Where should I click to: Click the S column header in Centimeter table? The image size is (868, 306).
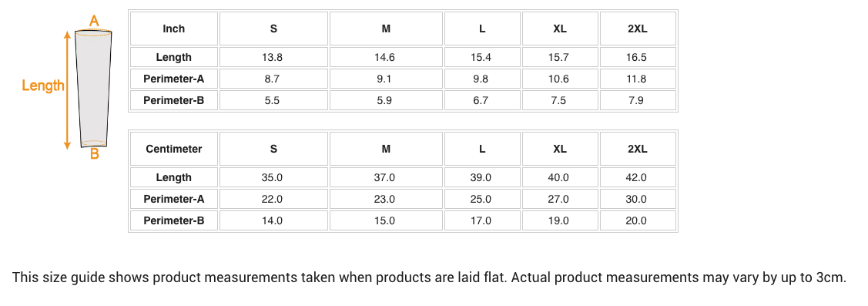pos(273,149)
